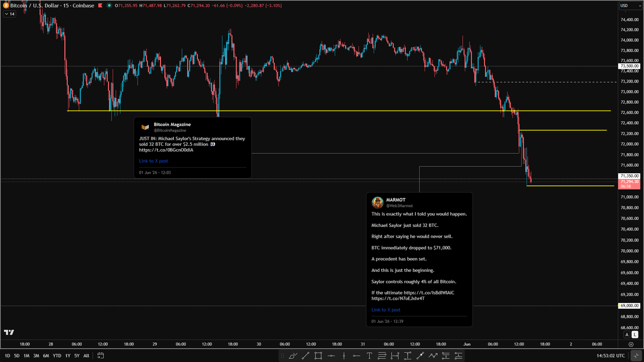The height and width of the screenshot is (362, 644).
Task: Select the long position tool
Action: pos(459,356)
